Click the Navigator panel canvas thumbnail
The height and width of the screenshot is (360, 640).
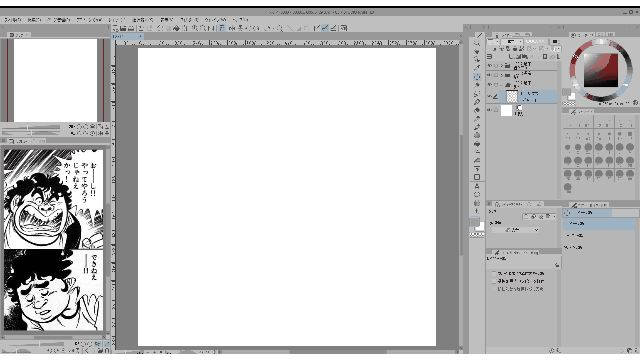coord(56,80)
